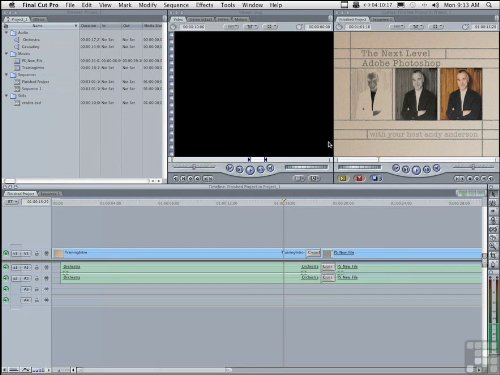The width and height of the screenshot is (500, 375).
Task: Click the Viewer jog wheel control
Action: [306, 167]
